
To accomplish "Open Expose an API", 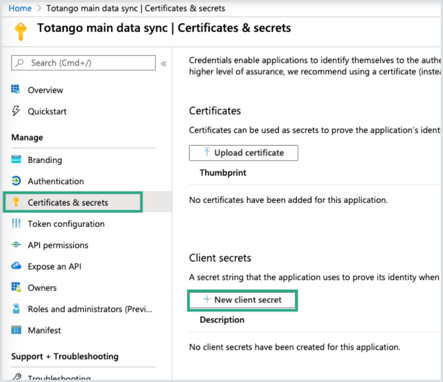I will 55,267.
